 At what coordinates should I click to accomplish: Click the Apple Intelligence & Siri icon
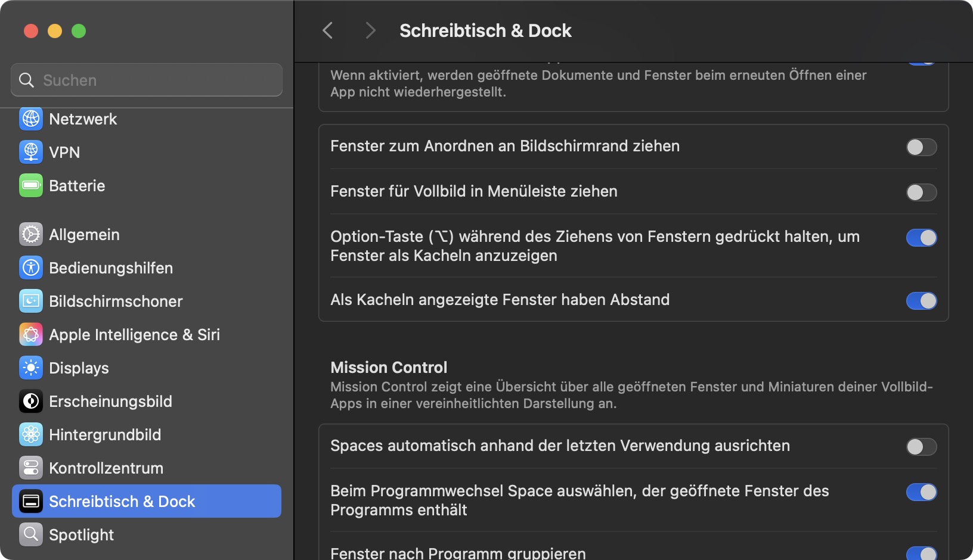(x=31, y=335)
